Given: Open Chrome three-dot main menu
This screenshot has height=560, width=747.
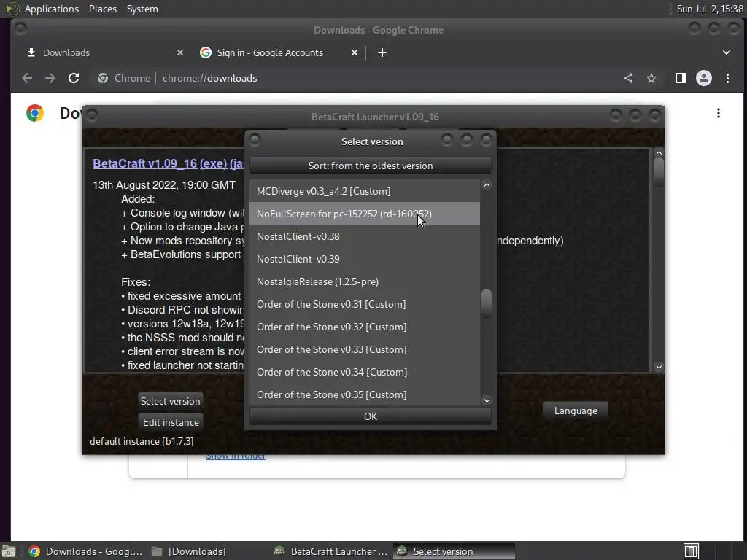Looking at the screenshot, I should pos(727,78).
